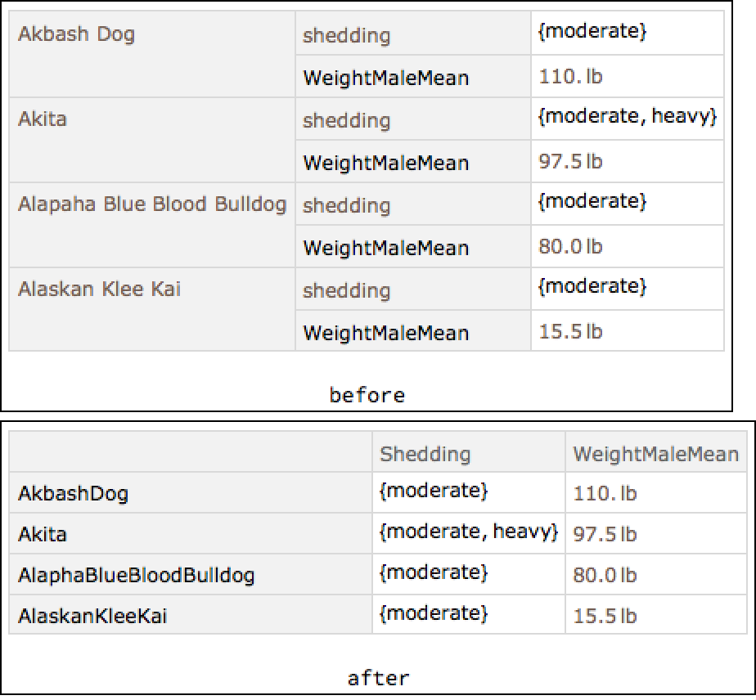Select 'Alapaha Blue Blood Bulldog' row header
Viewport: 756px width, 700px height.
click(x=152, y=204)
